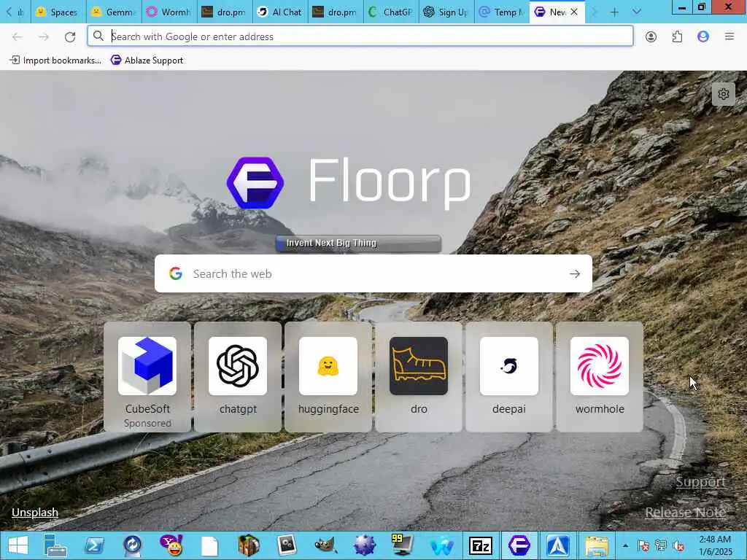
Task: Open Minecraft block taskbar icon
Action: tap(249, 545)
